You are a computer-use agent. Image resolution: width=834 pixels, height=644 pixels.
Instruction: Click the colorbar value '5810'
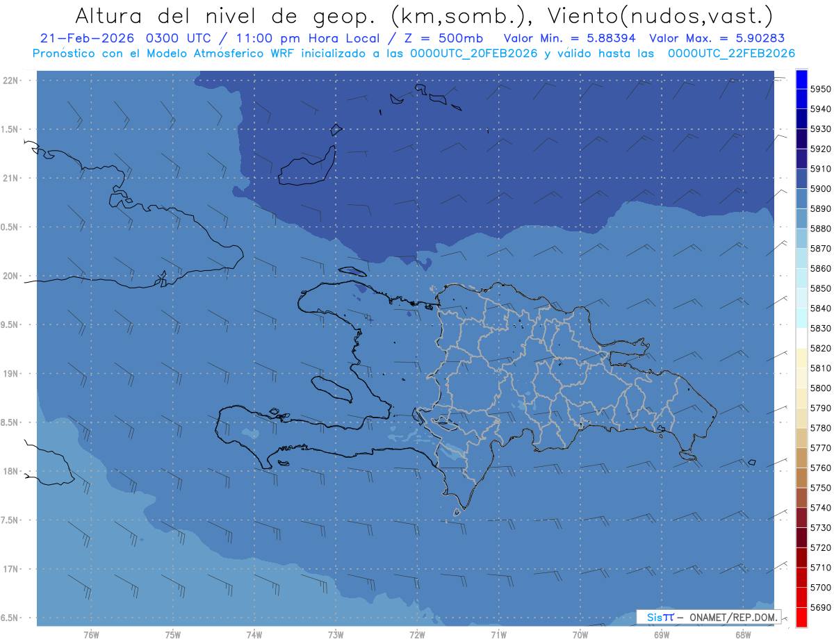pos(820,368)
